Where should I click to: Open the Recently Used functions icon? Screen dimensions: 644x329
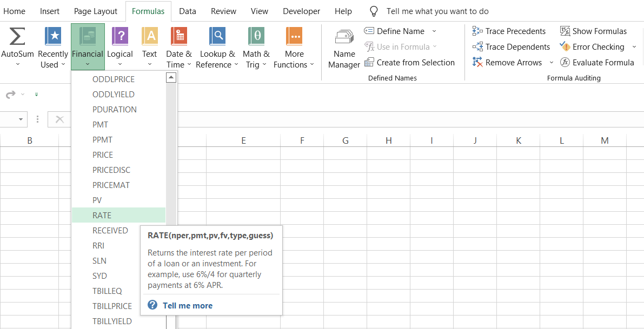click(53, 37)
